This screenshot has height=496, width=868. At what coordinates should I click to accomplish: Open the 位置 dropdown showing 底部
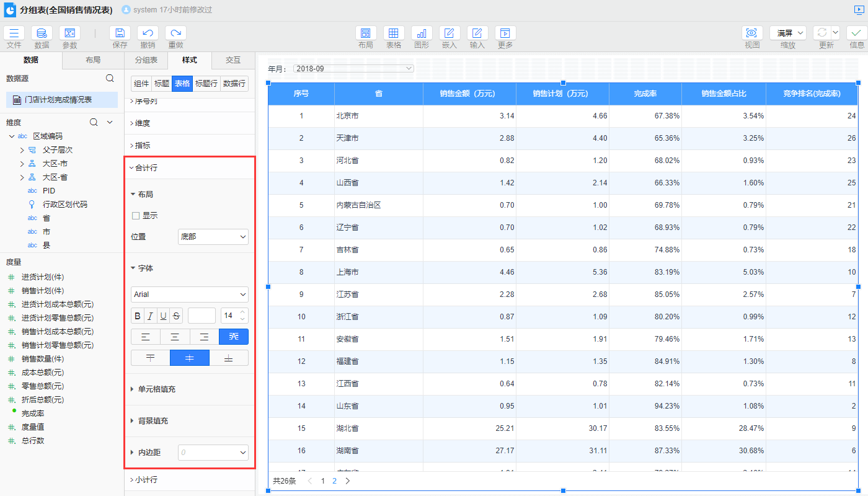pos(213,236)
